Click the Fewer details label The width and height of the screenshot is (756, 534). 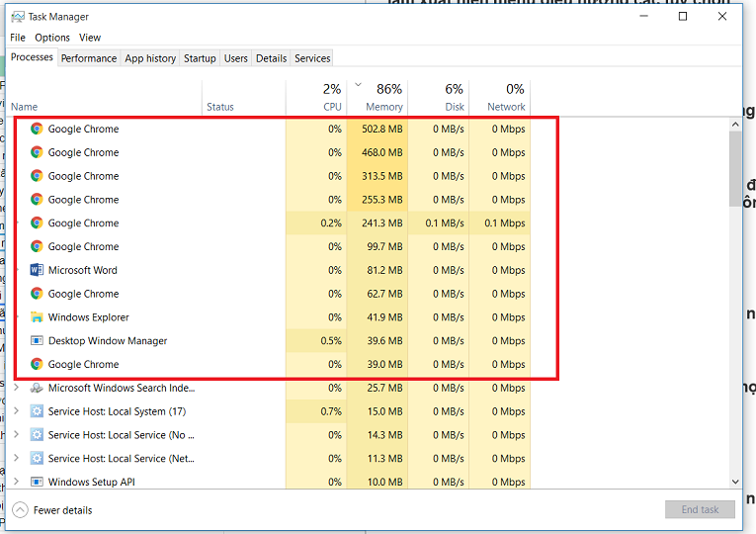click(x=62, y=510)
